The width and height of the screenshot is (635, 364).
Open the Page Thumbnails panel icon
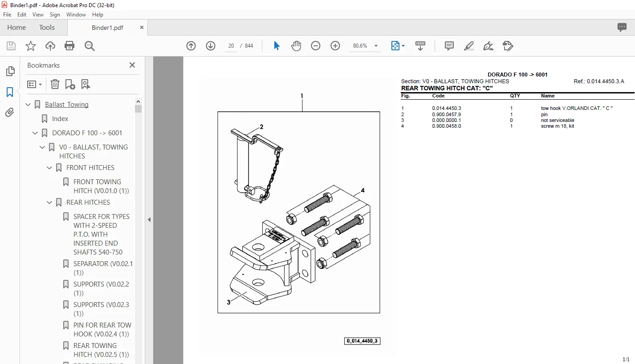click(10, 71)
